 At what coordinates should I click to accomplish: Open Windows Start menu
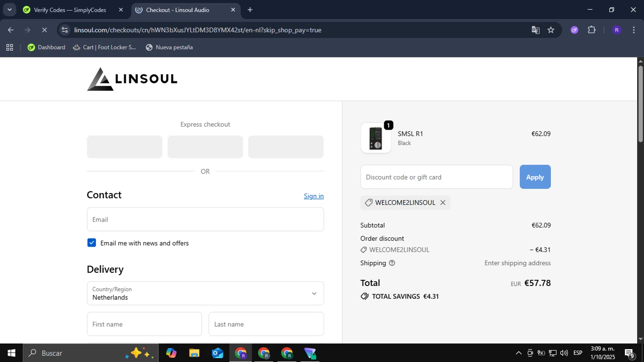[x=11, y=353]
